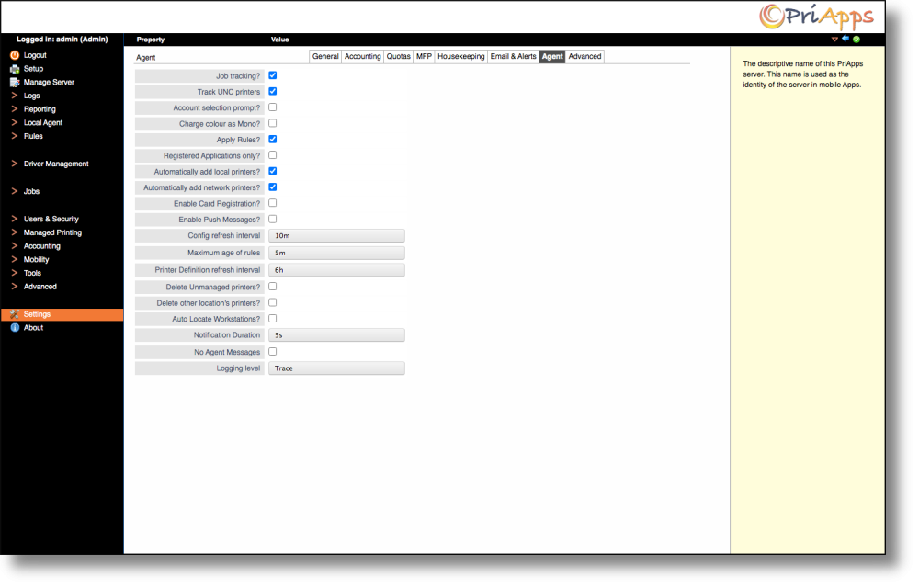Check the No Agent Messages checkbox
This screenshot has height=588, width=919.
pyautogui.click(x=273, y=351)
